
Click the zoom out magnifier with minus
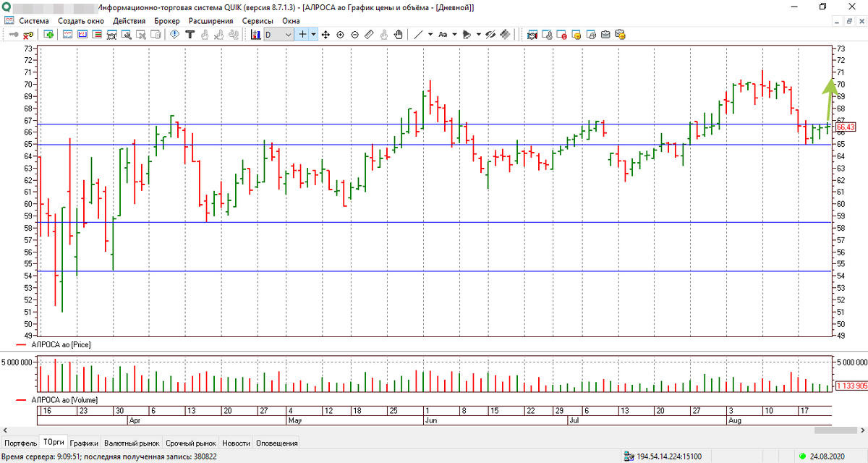[354, 34]
